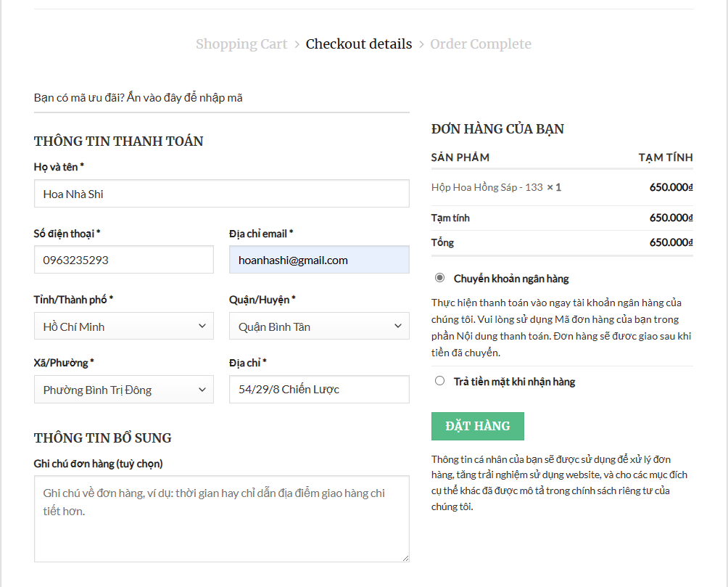This screenshot has width=728, height=587.
Task: Click chevron before Order Complete
Action: click(x=421, y=45)
